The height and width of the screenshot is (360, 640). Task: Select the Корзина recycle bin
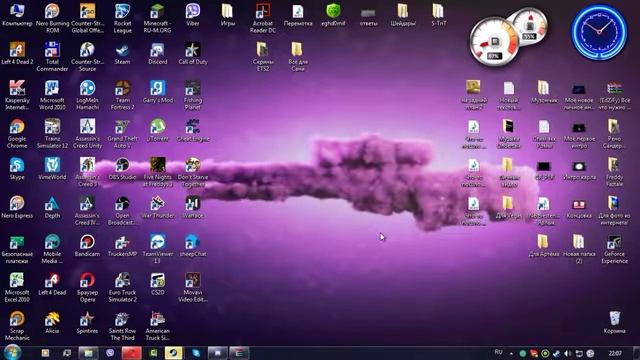click(x=614, y=322)
